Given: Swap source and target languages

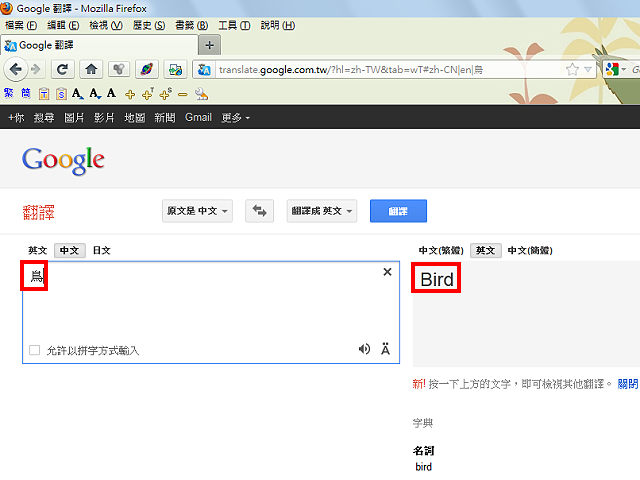Looking at the screenshot, I should tap(259, 211).
